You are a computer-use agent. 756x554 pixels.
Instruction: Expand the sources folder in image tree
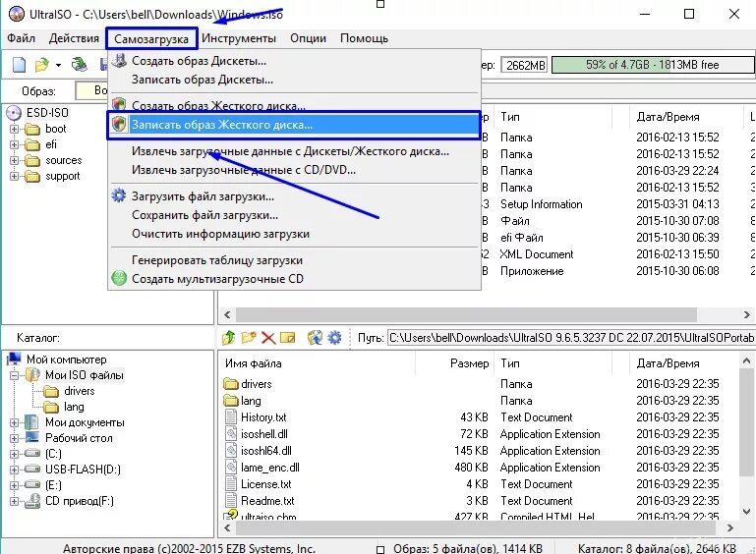[x=14, y=160]
